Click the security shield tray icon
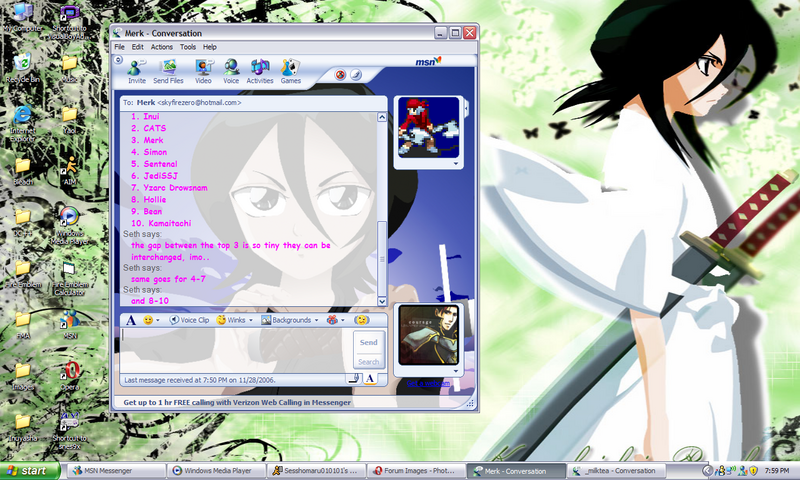The width and height of the screenshot is (800, 480). [754, 470]
